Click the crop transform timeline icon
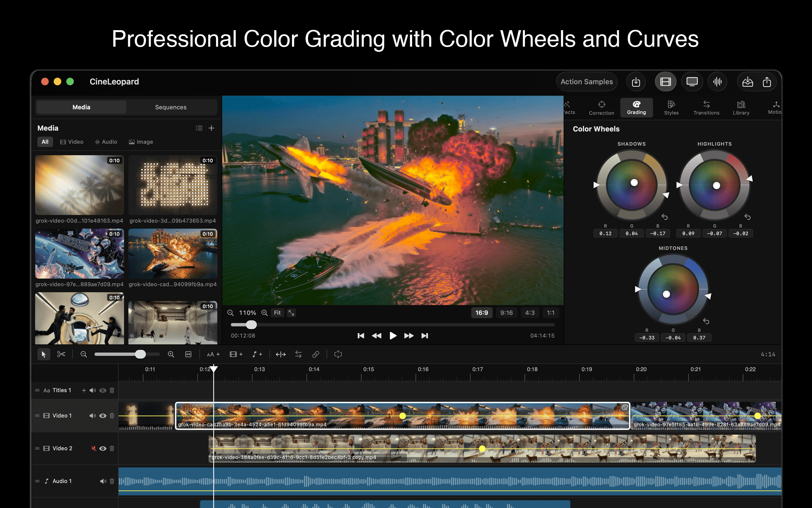This screenshot has height=508, width=812. pyautogui.click(x=338, y=354)
